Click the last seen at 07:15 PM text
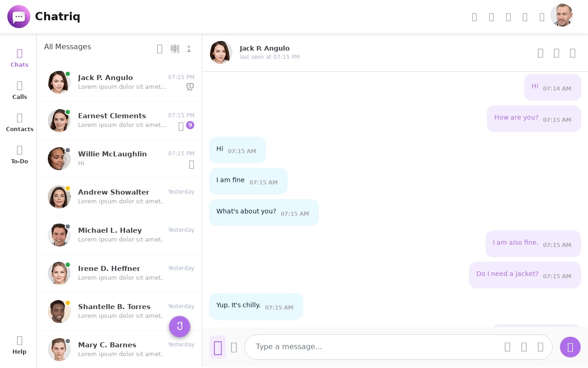This screenshot has height=368, width=588. coord(270,57)
